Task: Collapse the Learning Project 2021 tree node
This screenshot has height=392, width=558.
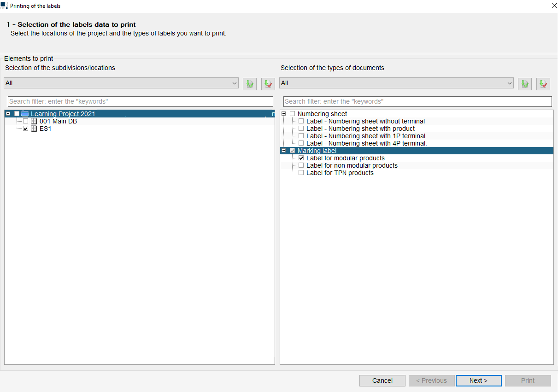Action: (8, 113)
